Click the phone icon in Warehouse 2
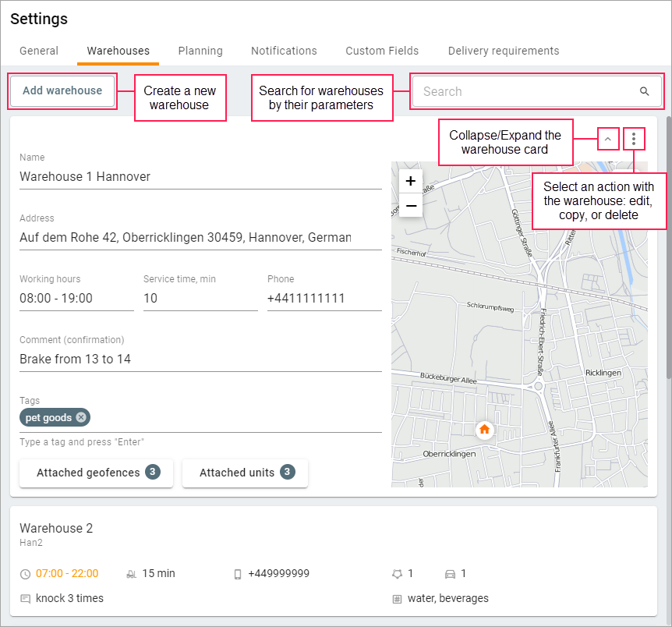Viewport: 672px width, 627px height. 238,574
